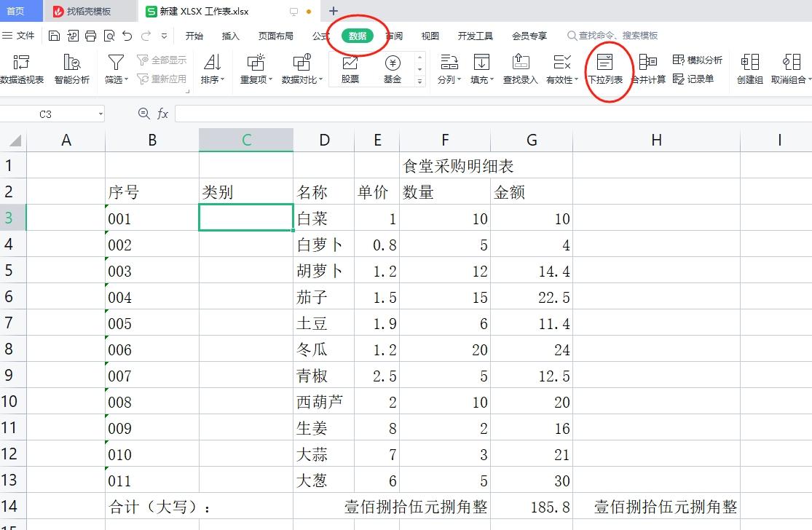Image resolution: width=812 pixels, height=530 pixels.
Task: Click the 全部显示 show all option
Action: pyautogui.click(x=161, y=60)
